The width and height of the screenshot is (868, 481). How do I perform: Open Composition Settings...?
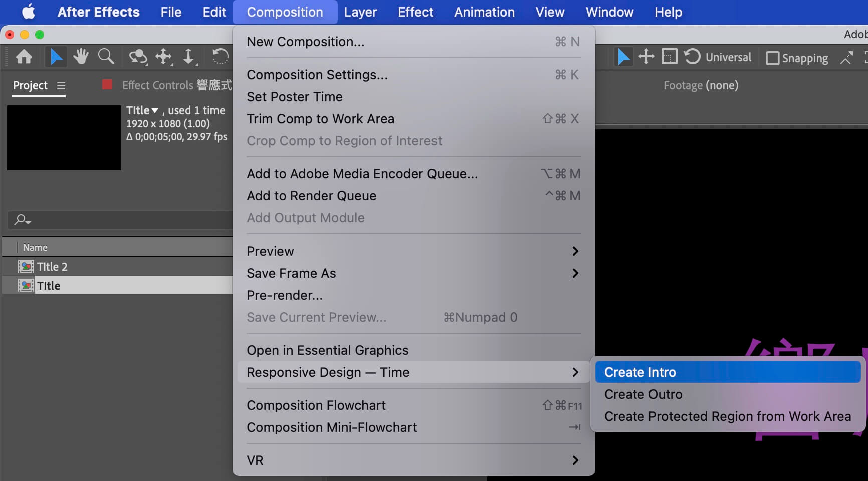413,75
